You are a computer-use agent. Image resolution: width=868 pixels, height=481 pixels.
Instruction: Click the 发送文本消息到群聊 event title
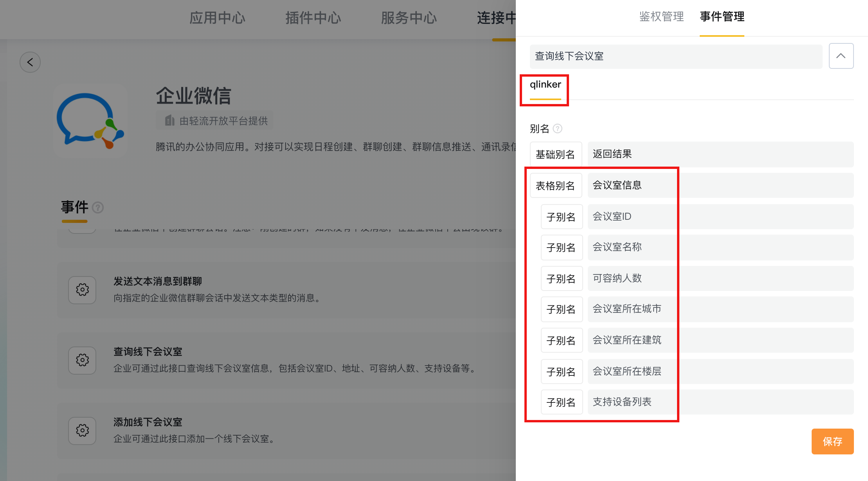(158, 281)
